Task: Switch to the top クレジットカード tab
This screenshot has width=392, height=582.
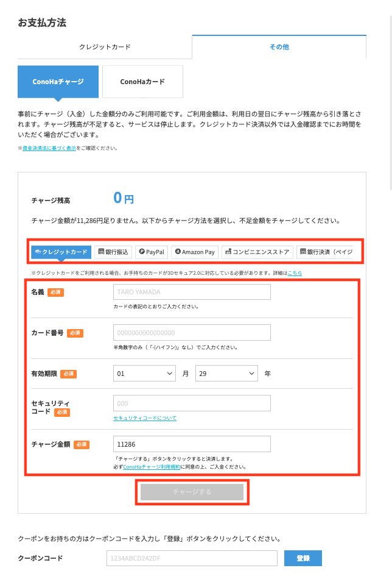Action: pos(105,47)
